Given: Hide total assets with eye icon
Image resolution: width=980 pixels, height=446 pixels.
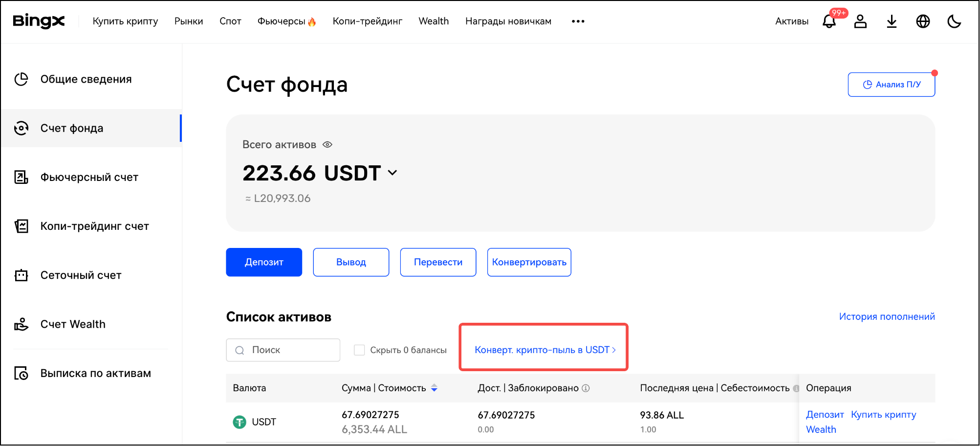Looking at the screenshot, I should pyautogui.click(x=327, y=145).
